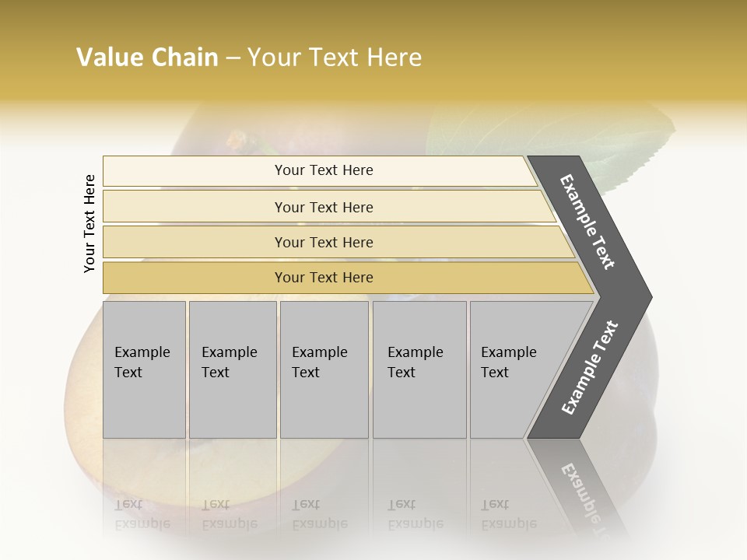The width and height of the screenshot is (747, 560).
Task: Select the second horizontal "Your Text Here" bar
Action: (323, 207)
